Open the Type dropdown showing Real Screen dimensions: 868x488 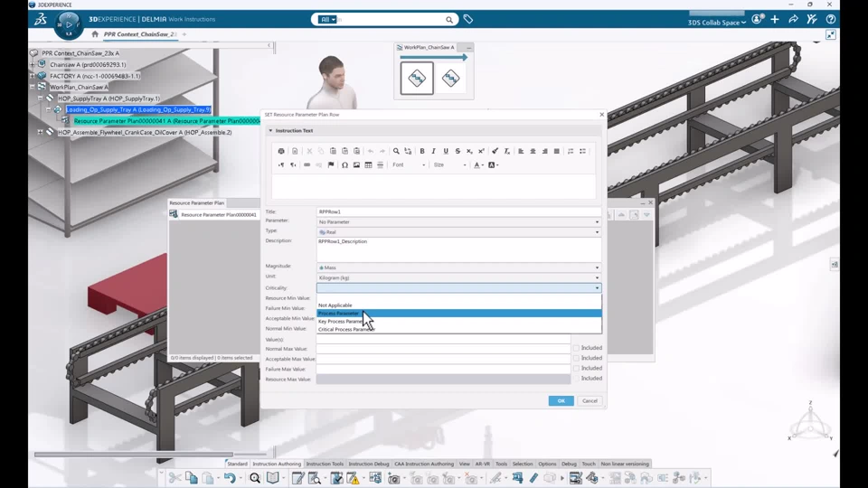[x=459, y=232]
